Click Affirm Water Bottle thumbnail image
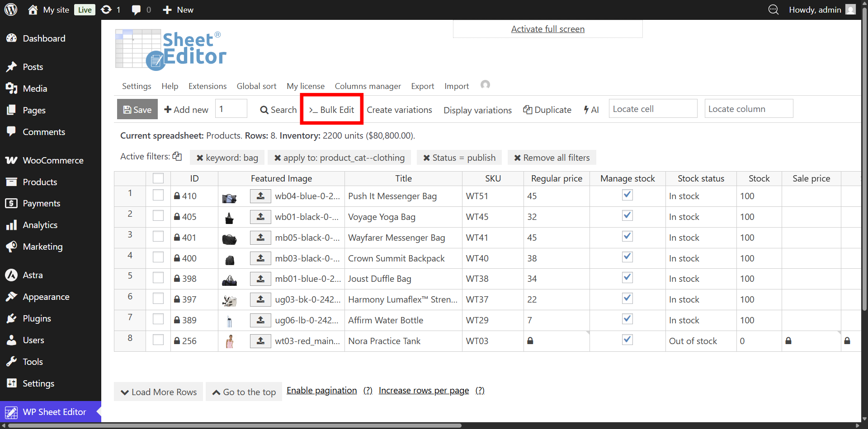868x429 pixels. pos(229,322)
